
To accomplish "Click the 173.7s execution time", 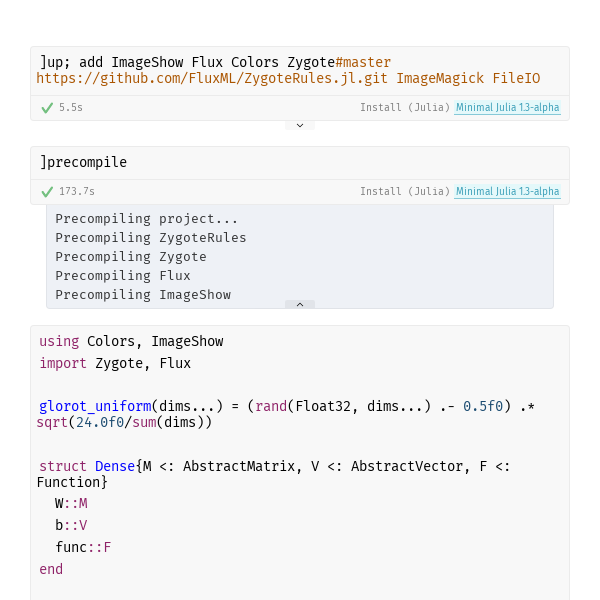I will (77, 191).
